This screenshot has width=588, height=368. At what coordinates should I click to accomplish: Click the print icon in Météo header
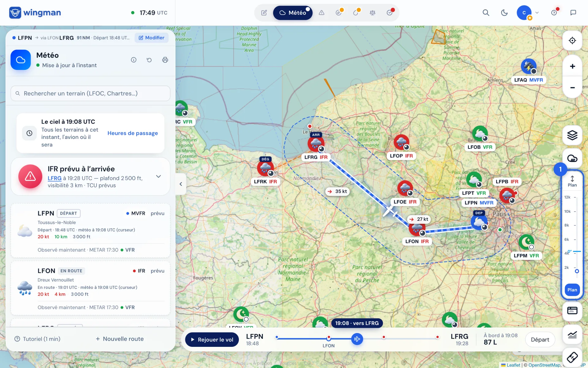pyautogui.click(x=165, y=60)
